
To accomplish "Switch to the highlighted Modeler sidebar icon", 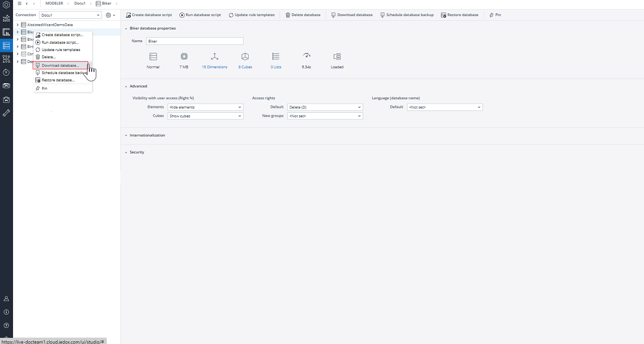I will [6, 45].
